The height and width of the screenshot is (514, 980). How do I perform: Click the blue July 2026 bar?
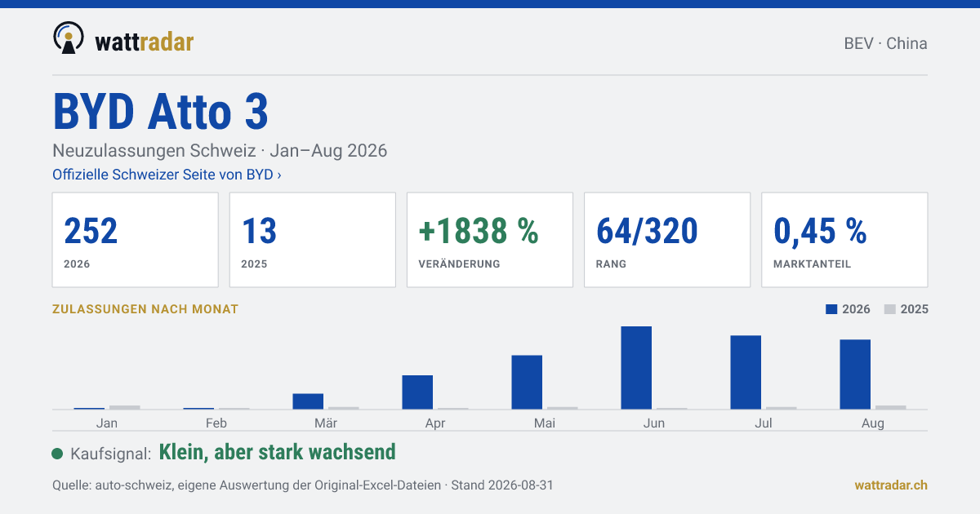tap(746, 373)
